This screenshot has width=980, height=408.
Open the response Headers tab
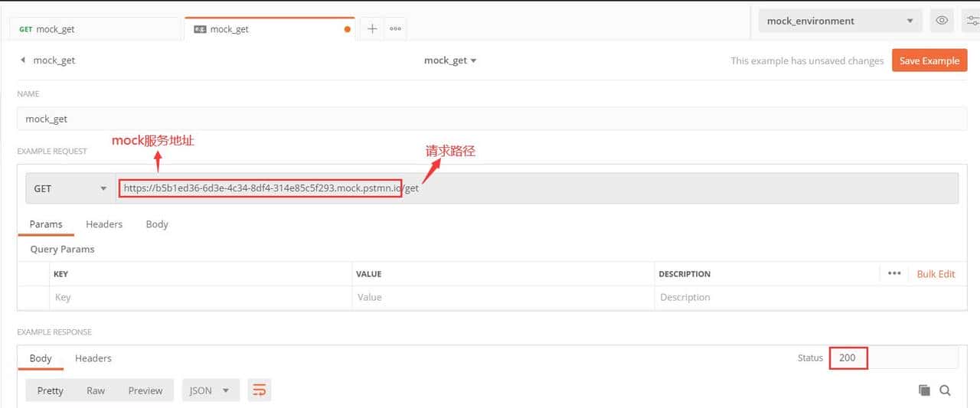click(x=93, y=358)
